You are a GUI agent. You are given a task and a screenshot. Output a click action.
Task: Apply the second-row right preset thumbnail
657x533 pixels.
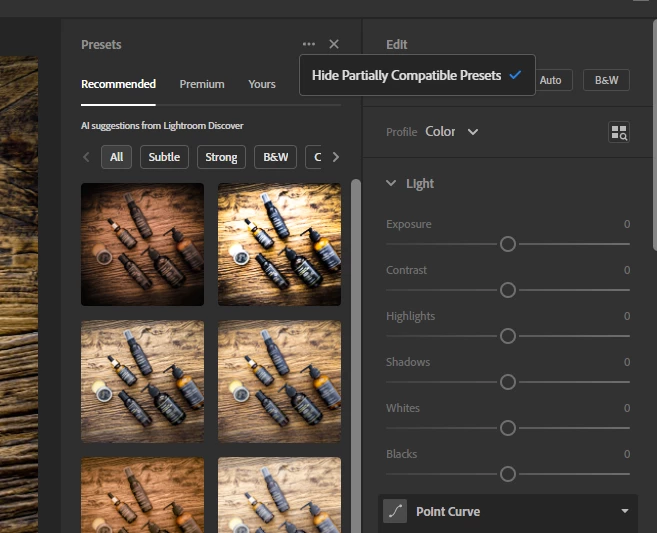click(279, 381)
